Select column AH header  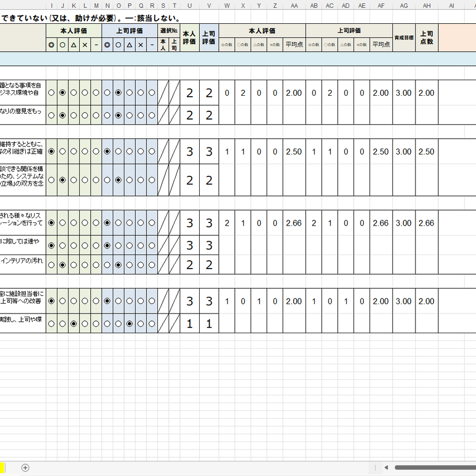tap(427, 6)
